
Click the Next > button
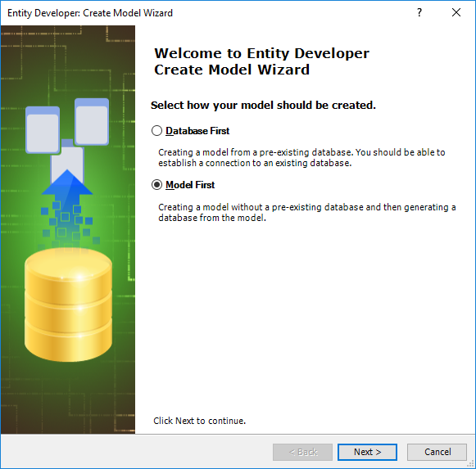click(367, 452)
